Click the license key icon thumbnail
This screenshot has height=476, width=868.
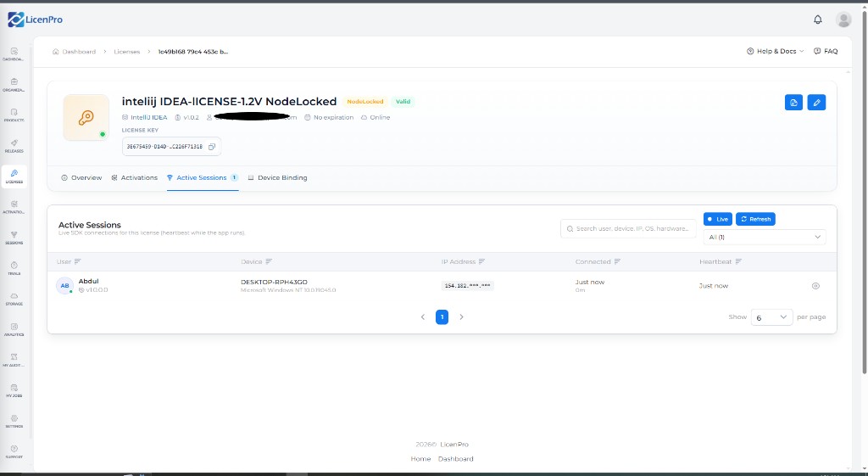86,117
